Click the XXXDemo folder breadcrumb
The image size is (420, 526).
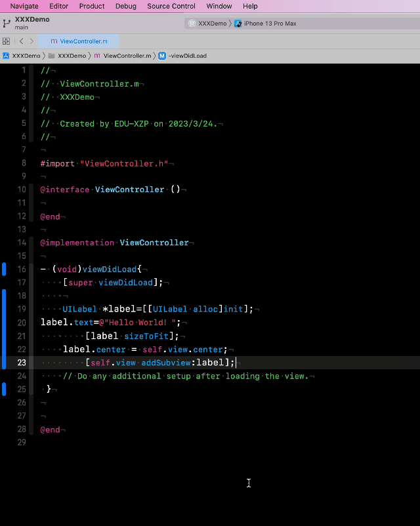[x=72, y=56]
